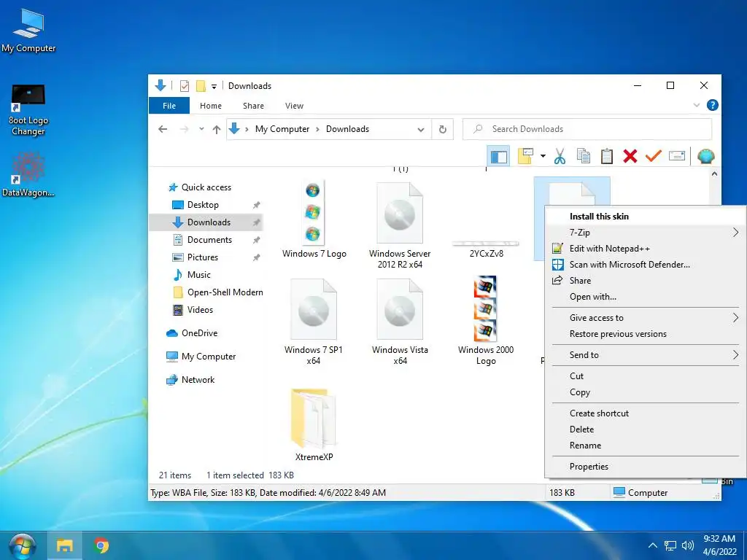The image size is (747, 560).
Task: Click the Windows Start orb
Action: 22,547
